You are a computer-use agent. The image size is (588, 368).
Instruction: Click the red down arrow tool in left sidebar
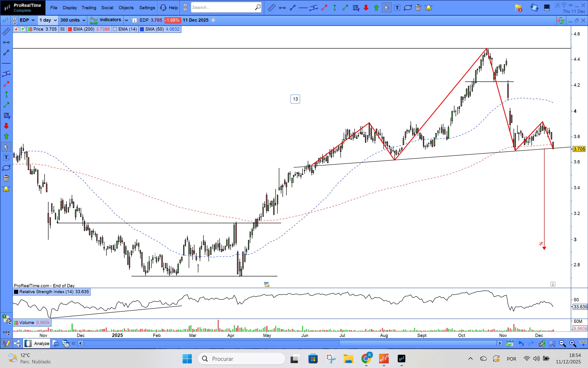coord(6,126)
